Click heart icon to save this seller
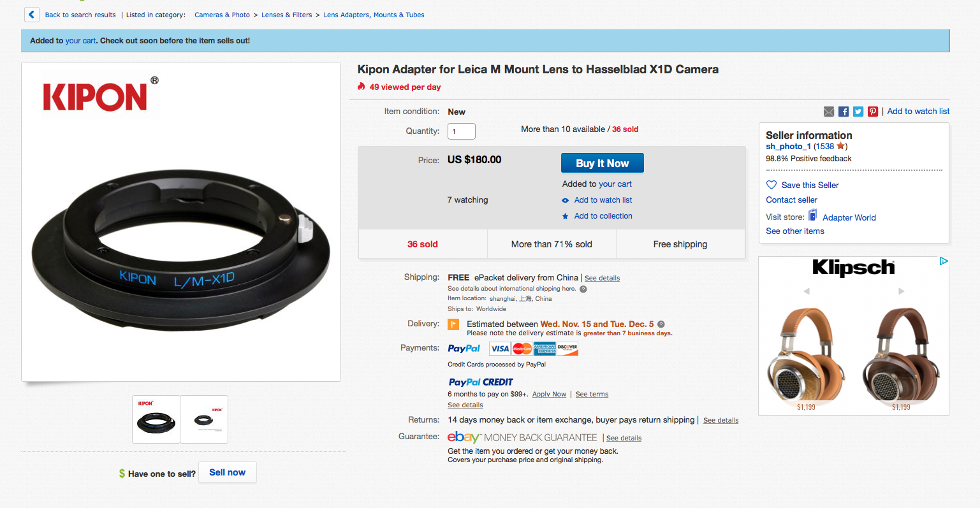980x508 pixels. click(772, 185)
